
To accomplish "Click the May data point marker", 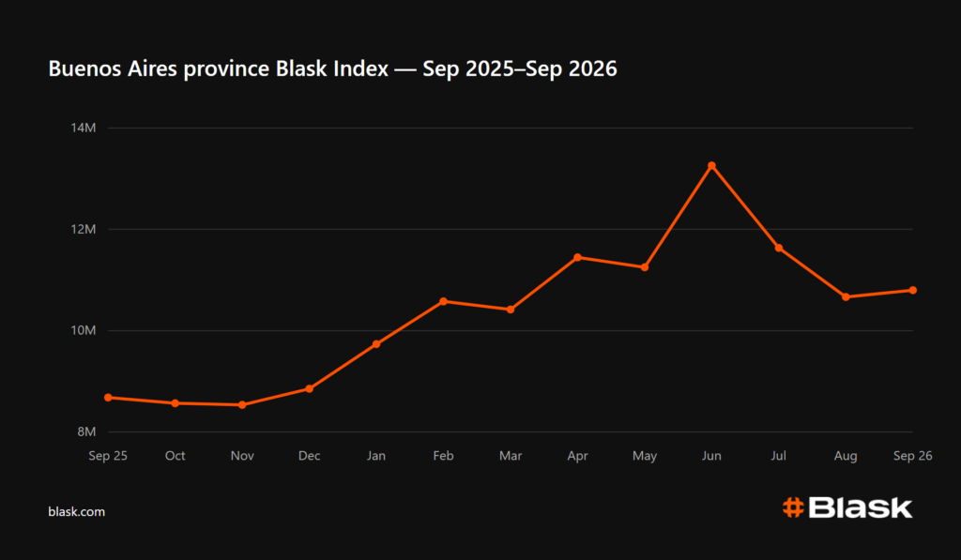I will [x=645, y=267].
